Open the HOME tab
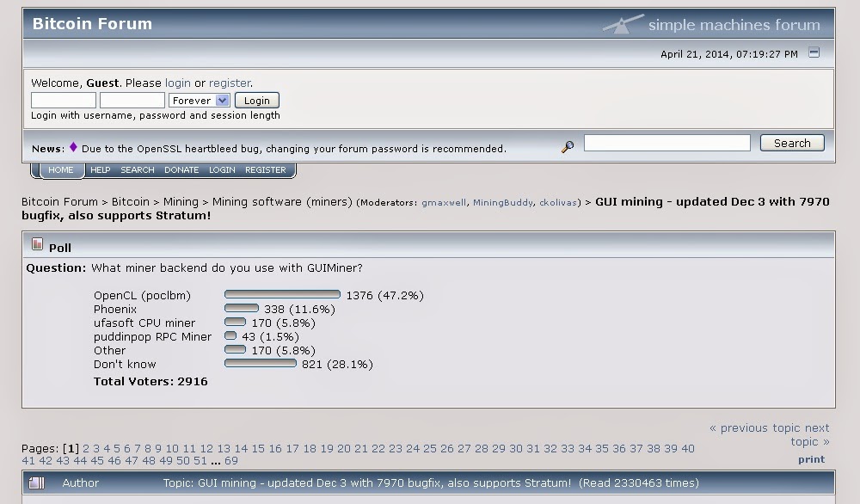Viewport: 860px width, 504px height. (x=61, y=170)
